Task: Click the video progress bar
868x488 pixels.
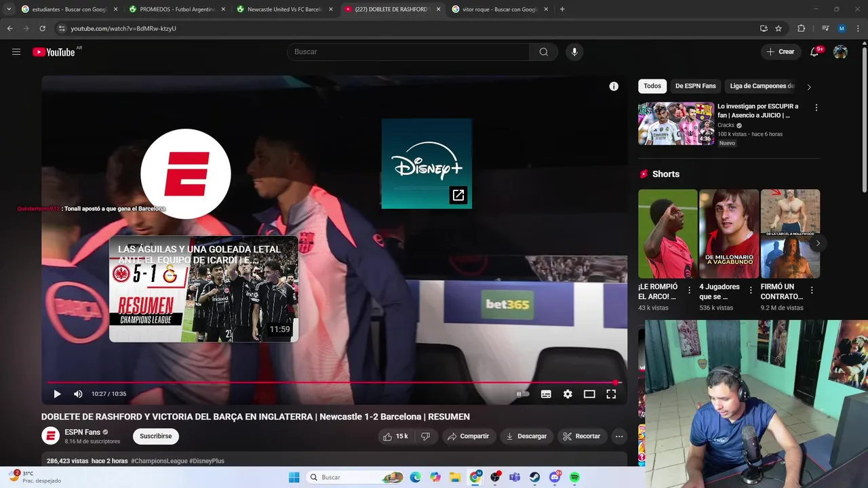Action: tap(334, 383)
